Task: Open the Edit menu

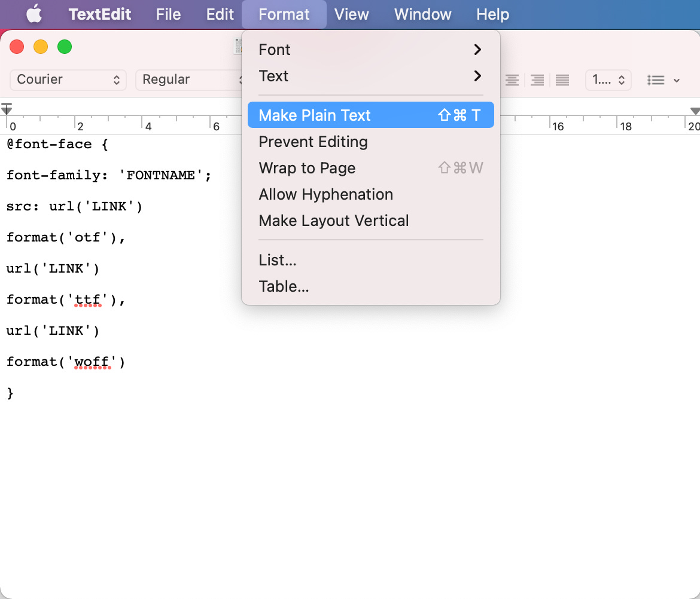Action: 220,14
